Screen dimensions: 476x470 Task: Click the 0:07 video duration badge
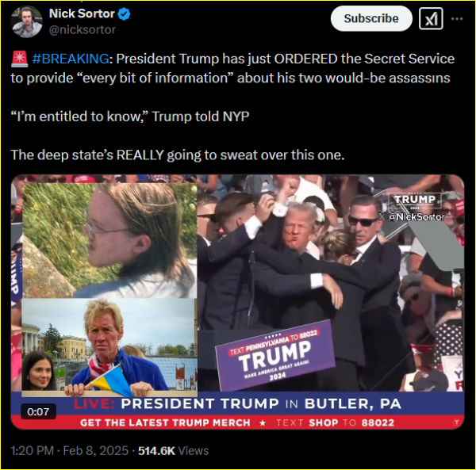pos(38,411)
